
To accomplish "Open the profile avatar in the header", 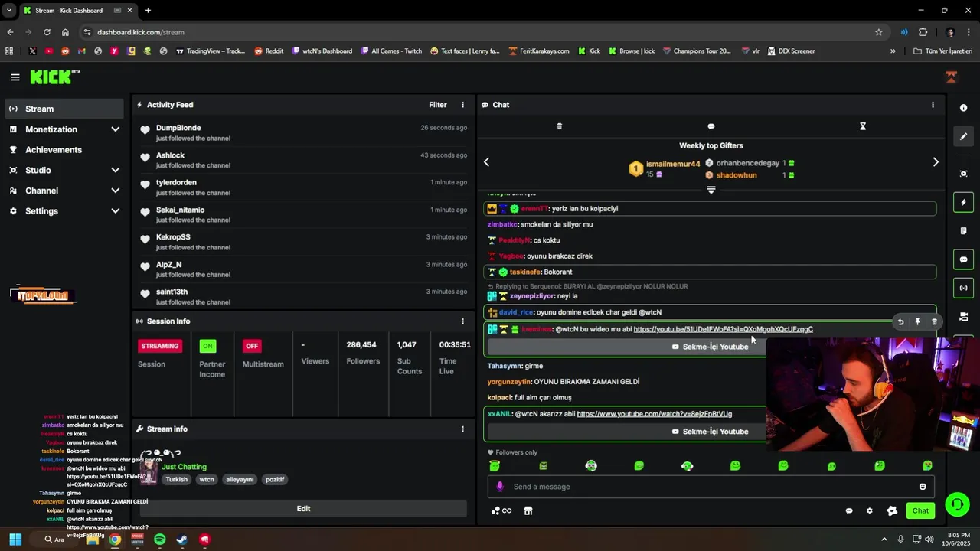I will click(x=951, y=77).
